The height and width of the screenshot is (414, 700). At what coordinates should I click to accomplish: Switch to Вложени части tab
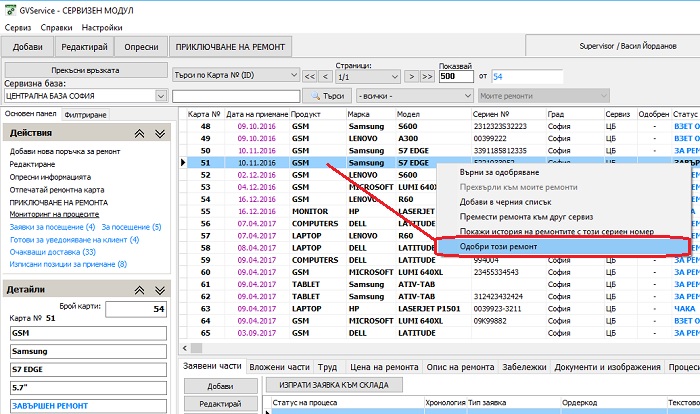(279, 367)
